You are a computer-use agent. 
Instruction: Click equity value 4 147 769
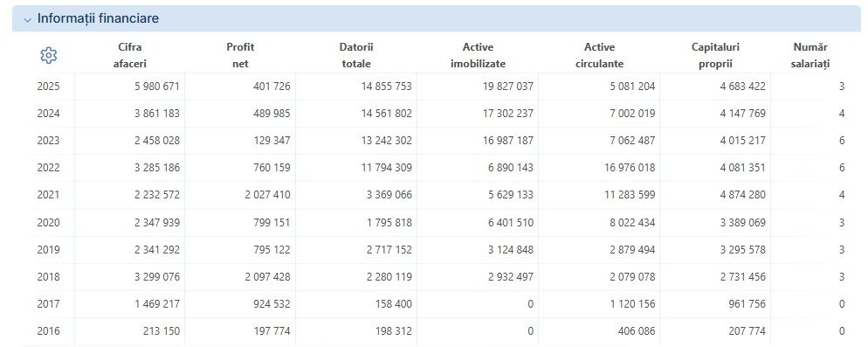point(743,114)
